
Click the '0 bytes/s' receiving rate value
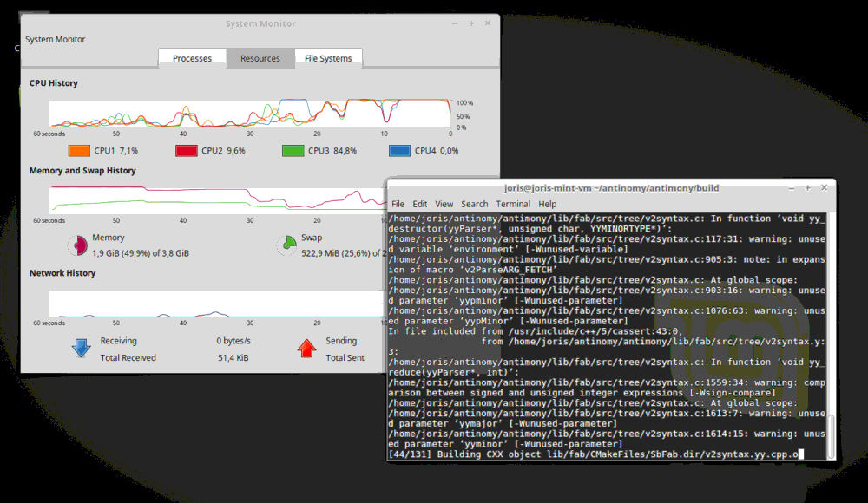[x=233, y=341]
